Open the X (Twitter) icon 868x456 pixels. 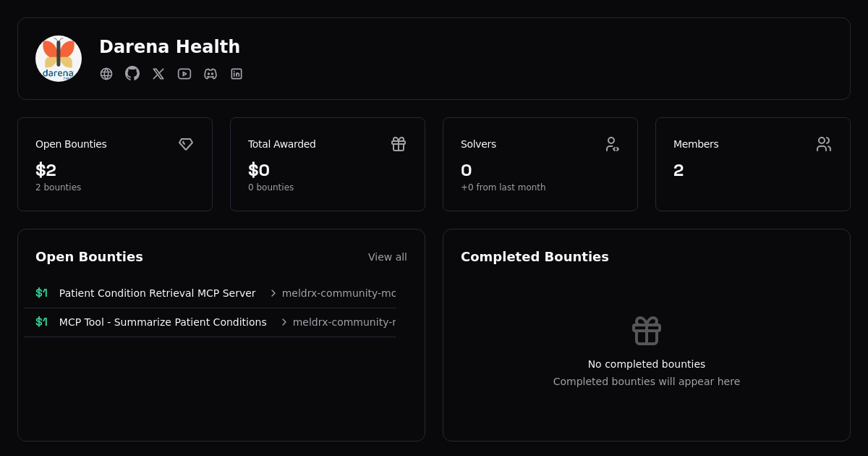pos(158,74)
